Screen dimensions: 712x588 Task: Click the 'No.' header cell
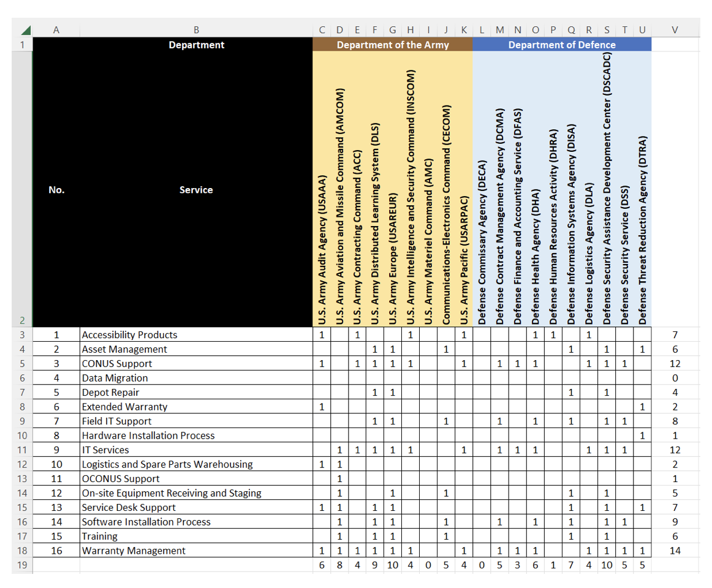click(56, 189)
